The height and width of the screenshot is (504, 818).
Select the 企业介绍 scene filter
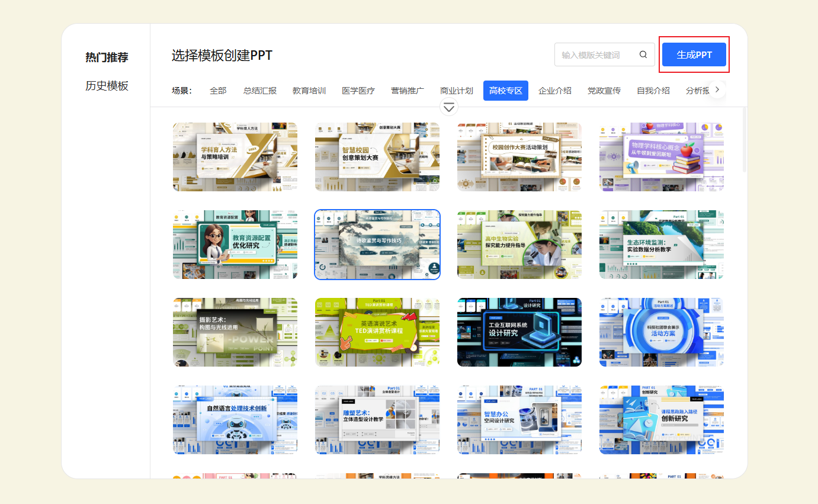coord(555,91)
